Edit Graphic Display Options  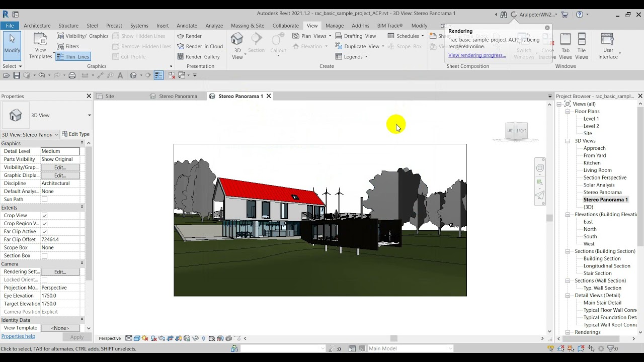click(60, 175)
